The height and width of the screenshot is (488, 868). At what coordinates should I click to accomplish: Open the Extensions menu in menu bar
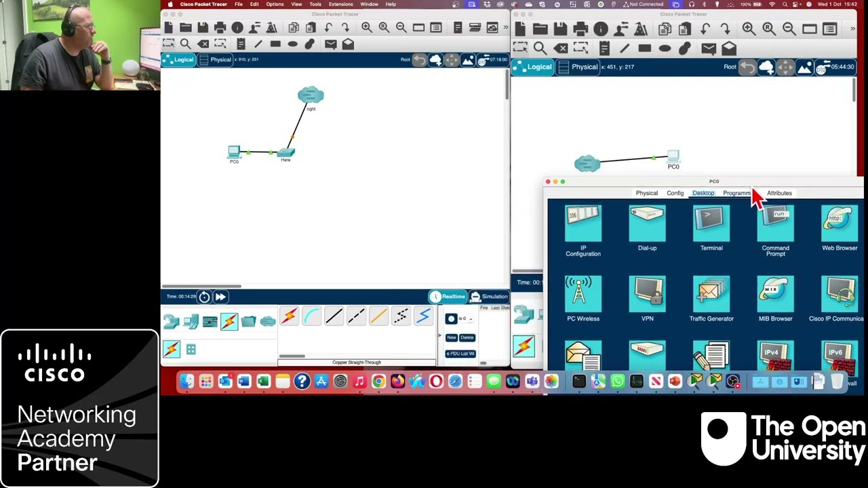tap(340, 4)
